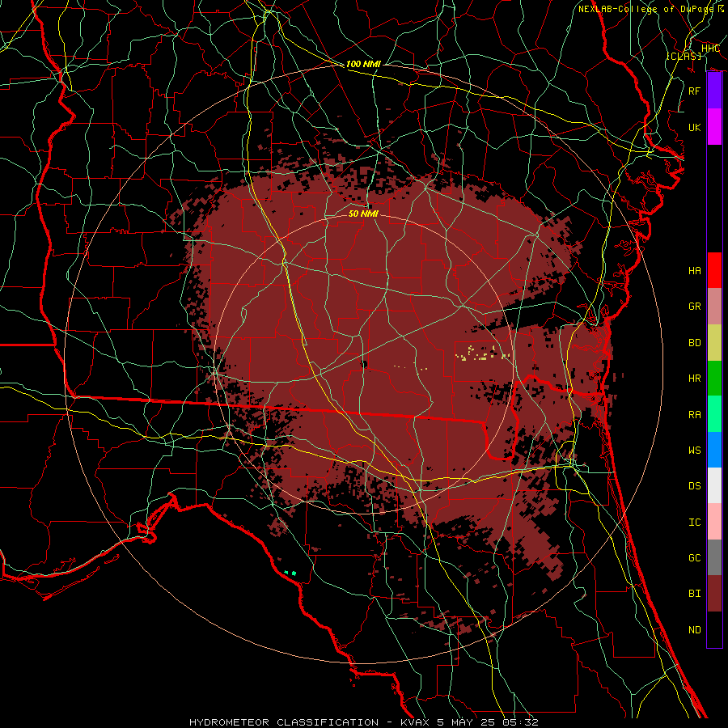
Task: Click the HR green legend swatch
Action: [x=714, y=378]
